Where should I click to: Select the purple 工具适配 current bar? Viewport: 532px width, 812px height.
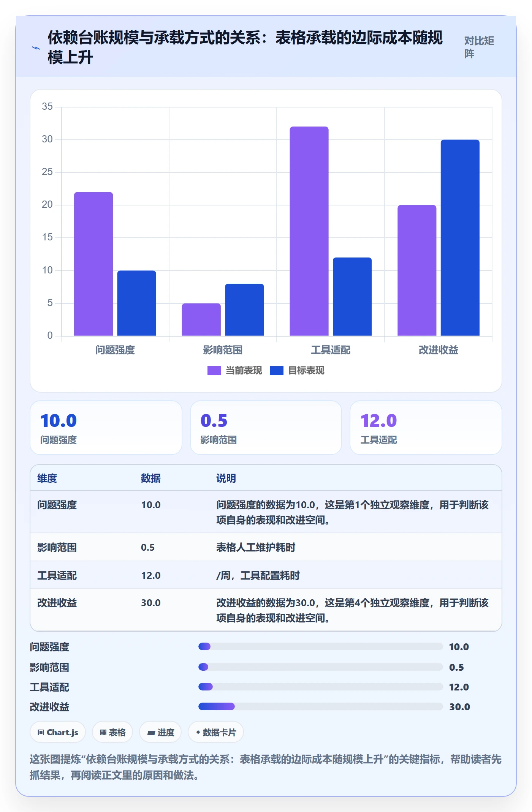[309, 231]
